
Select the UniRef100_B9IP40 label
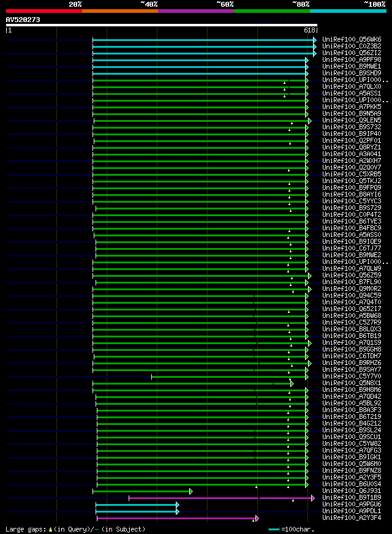[352, 134]
